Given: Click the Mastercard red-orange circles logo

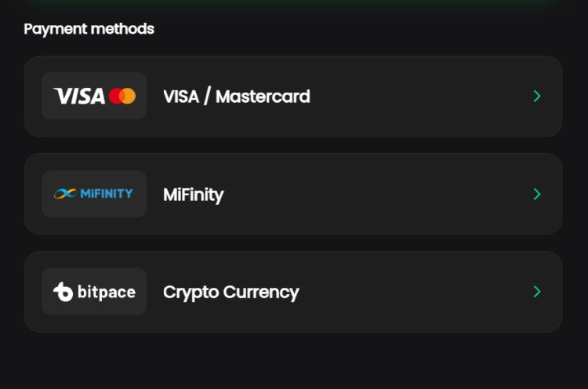Looking at the screenshot, I should pyautogui.click(x=122, y=96).
